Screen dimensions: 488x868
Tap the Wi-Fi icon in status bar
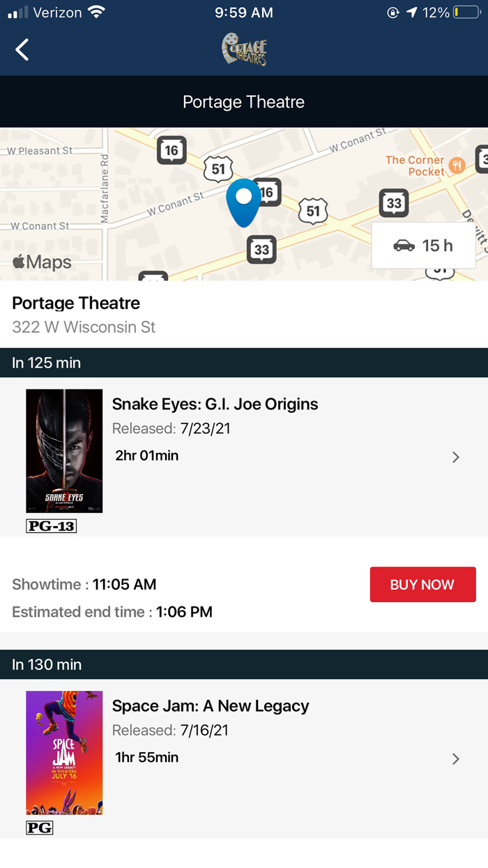coord(98,11)
